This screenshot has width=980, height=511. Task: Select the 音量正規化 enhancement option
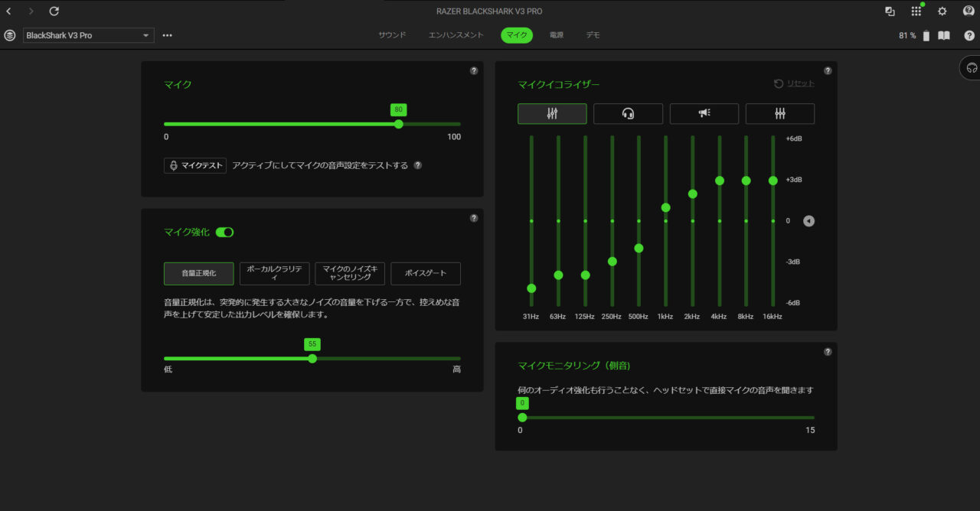(199, 274)
